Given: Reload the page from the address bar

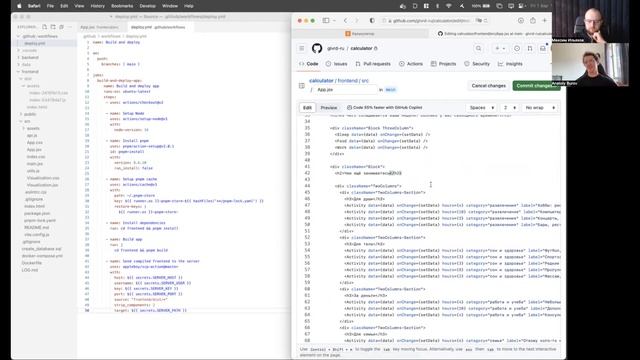Looking at the screenshot, I should [486, 20].
